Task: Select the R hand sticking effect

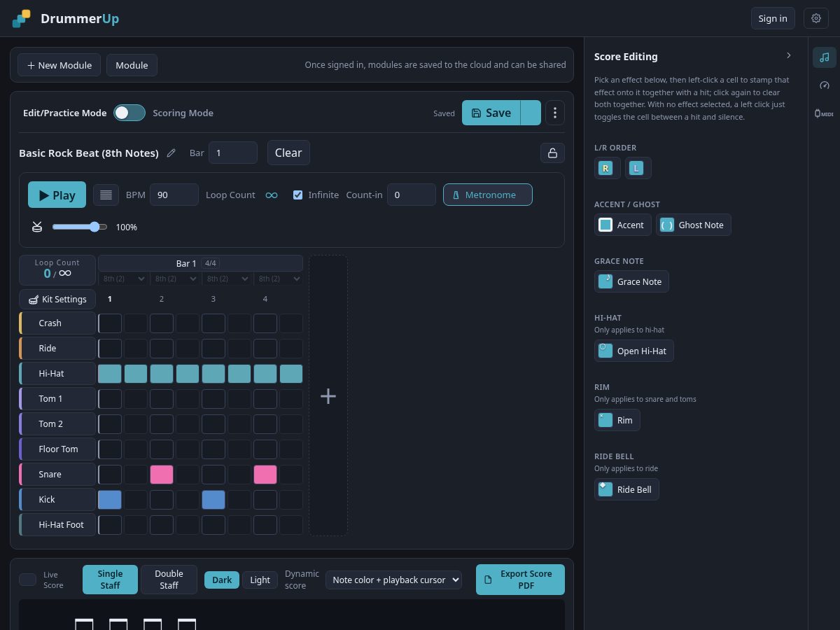Action: click(607, 168)
